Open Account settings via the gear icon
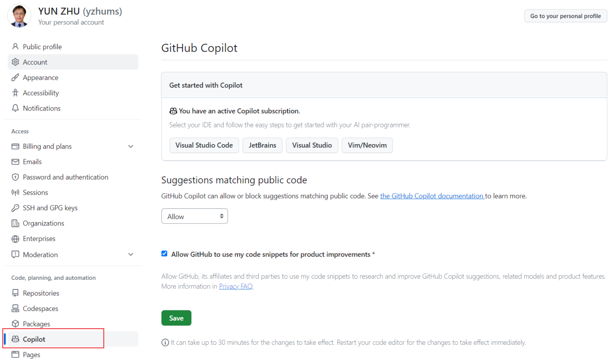Screen dimensions: 615x364 click(x=15, y=62)
